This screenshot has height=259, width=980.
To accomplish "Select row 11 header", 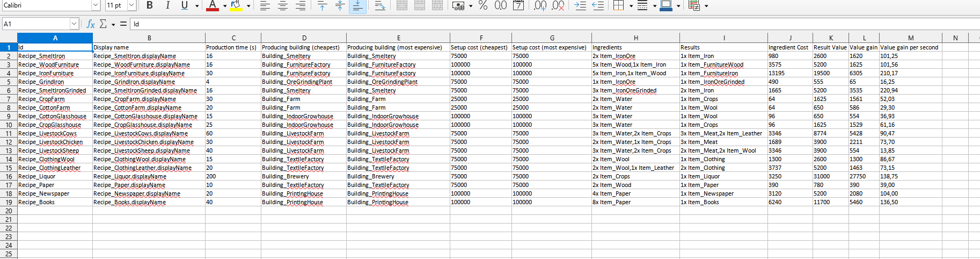I will click(9, 133).
